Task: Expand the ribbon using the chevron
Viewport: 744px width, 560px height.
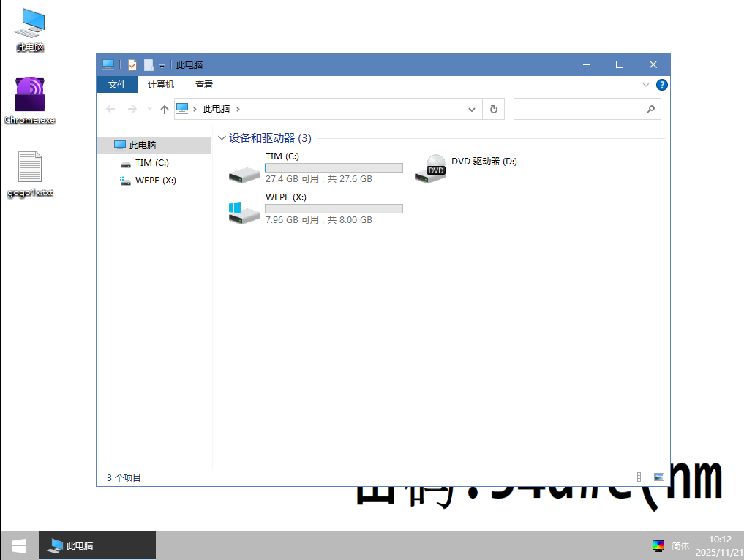Action: (x=646, y=85)
